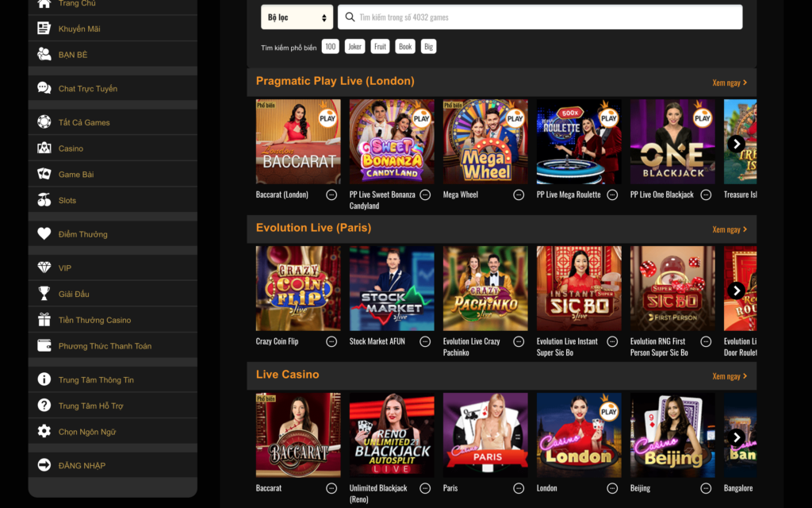Viewport: 812px width, 508px height.
Task: Select Tiền Thưởng Casino menu entry
Action: [x=113, y=320]
